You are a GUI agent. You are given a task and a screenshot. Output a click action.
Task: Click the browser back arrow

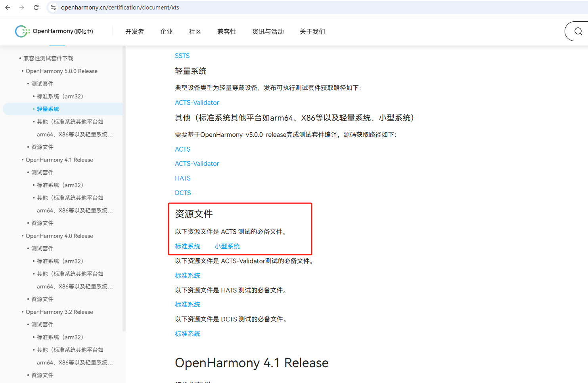coord(8,8)
